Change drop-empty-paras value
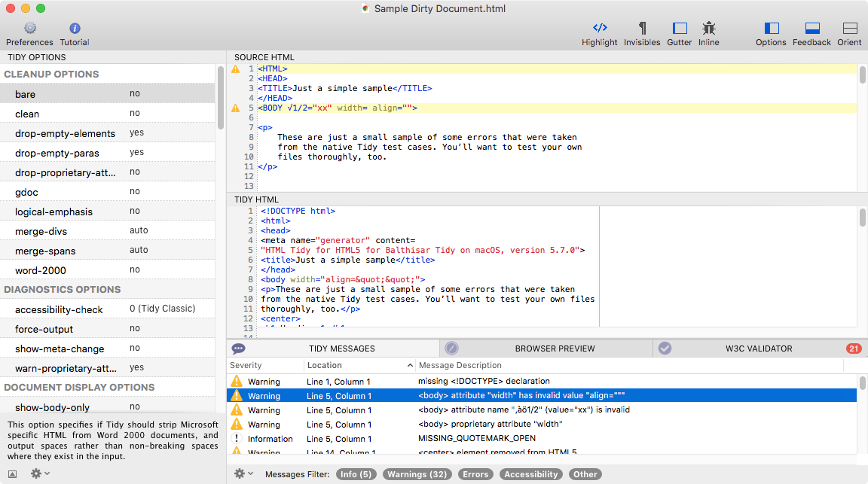Screen dimensions: 868x484 coord(136,152)
